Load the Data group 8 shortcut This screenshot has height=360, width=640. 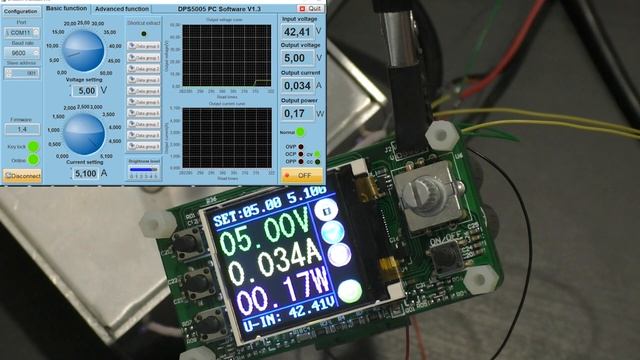coord(144,135)
